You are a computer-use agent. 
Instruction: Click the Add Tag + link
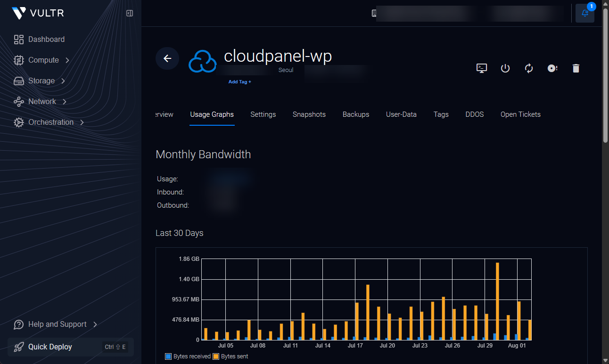coord(240,82)
